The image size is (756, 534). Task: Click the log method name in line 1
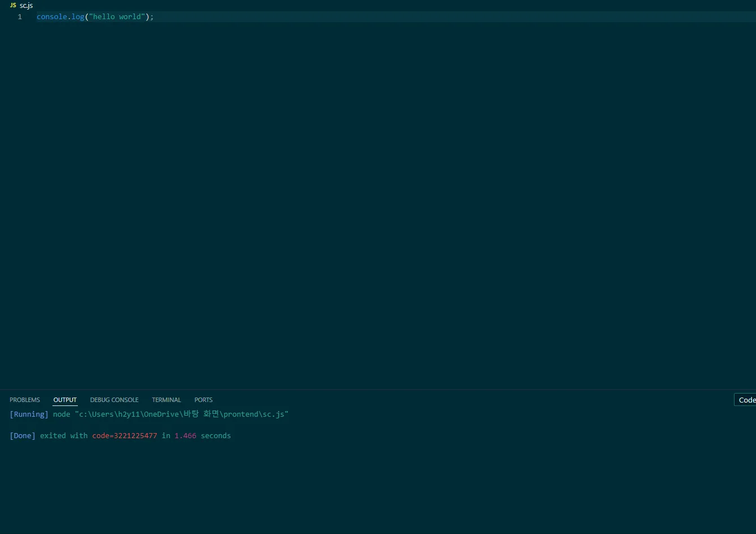coord(78,17)
